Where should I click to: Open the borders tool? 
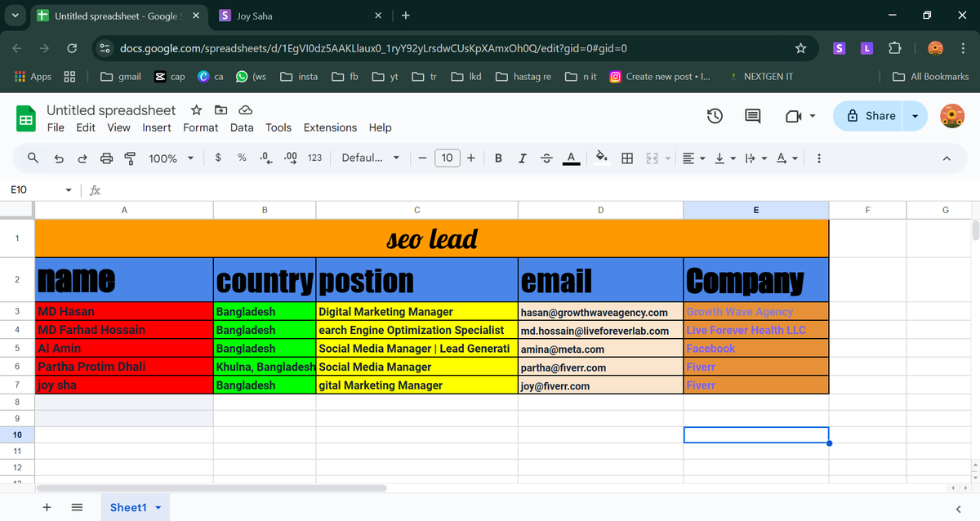click(627, 158)
